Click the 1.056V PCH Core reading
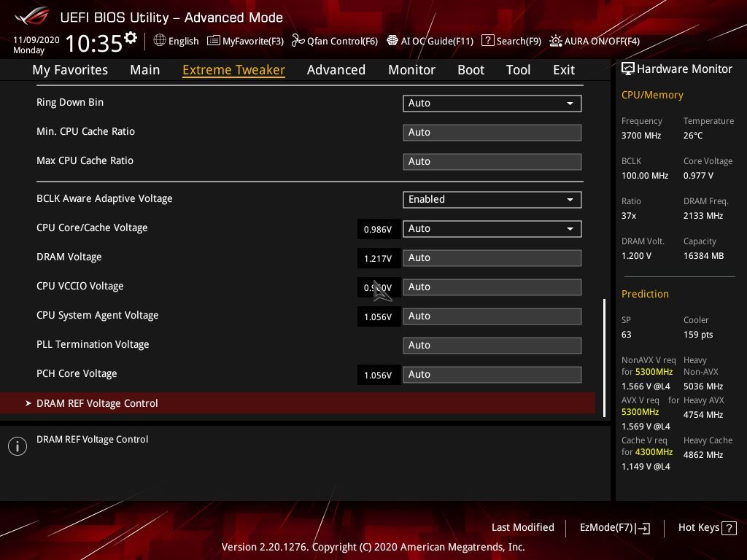This screenshot has height=560, width=747. pos(378,376)
